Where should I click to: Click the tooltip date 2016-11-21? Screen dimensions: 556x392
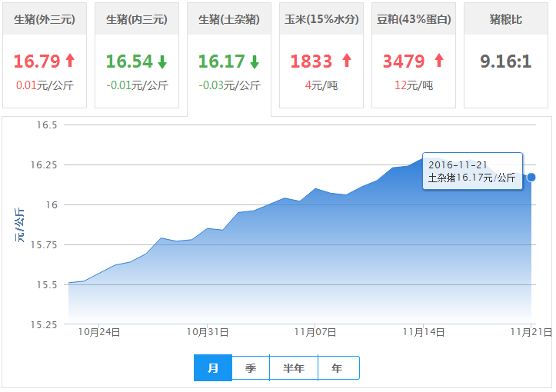458,164
